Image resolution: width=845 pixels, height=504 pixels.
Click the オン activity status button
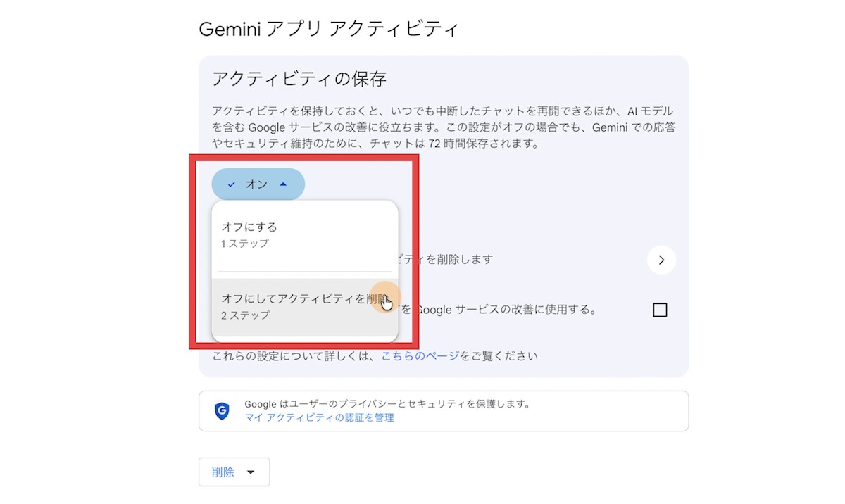pyautogui.click(x=258, y=184)
